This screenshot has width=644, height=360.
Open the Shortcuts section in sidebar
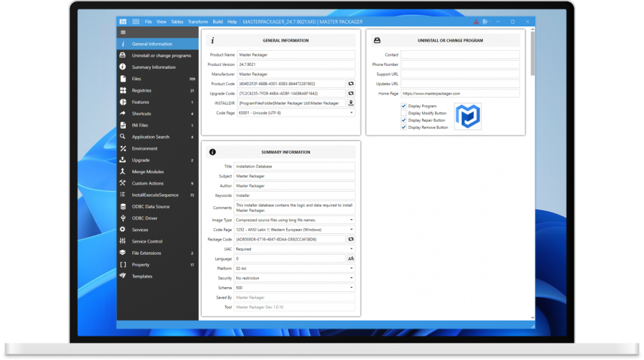(x=157, y=113)
